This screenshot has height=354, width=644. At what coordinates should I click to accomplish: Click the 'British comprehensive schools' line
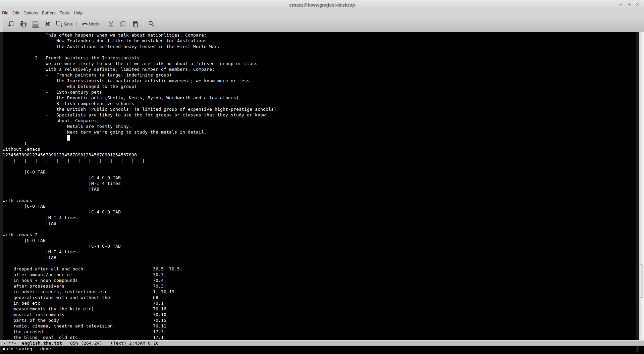coord(95,103)
